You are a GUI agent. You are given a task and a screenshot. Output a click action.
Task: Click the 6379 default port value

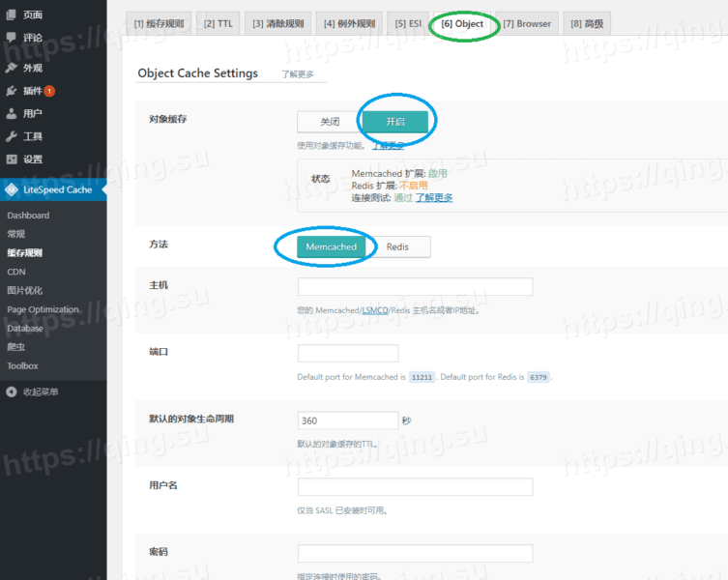(x=539, y=377)
